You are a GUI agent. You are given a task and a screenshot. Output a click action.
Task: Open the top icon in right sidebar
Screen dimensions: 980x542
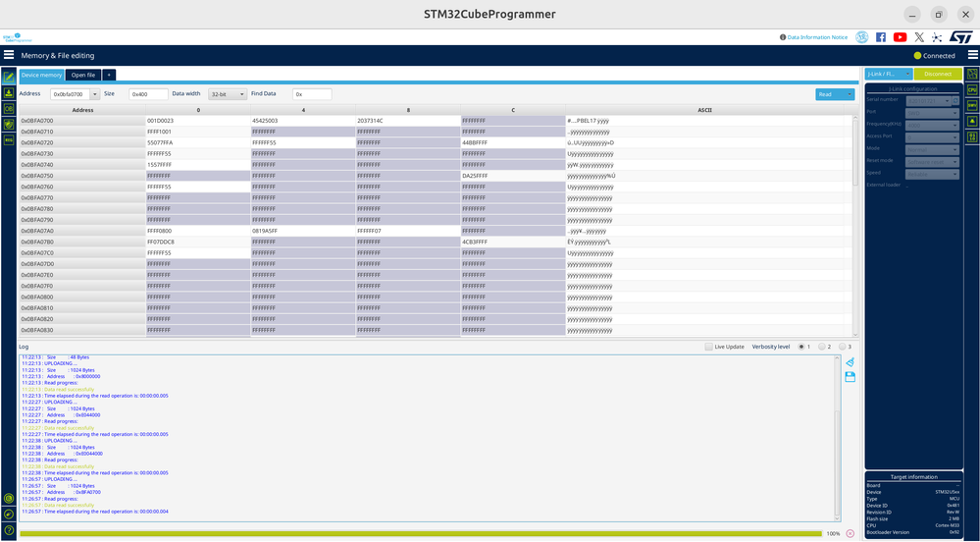(972, 74)
